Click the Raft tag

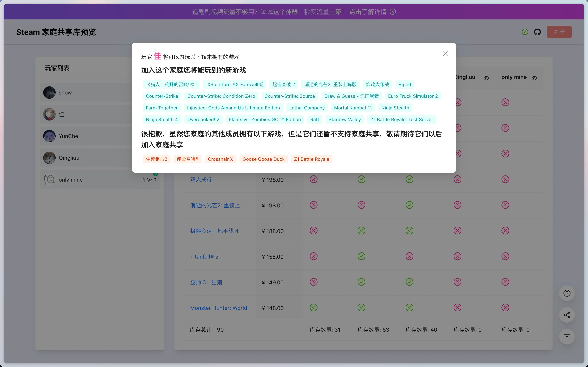[x=315, y=119]
